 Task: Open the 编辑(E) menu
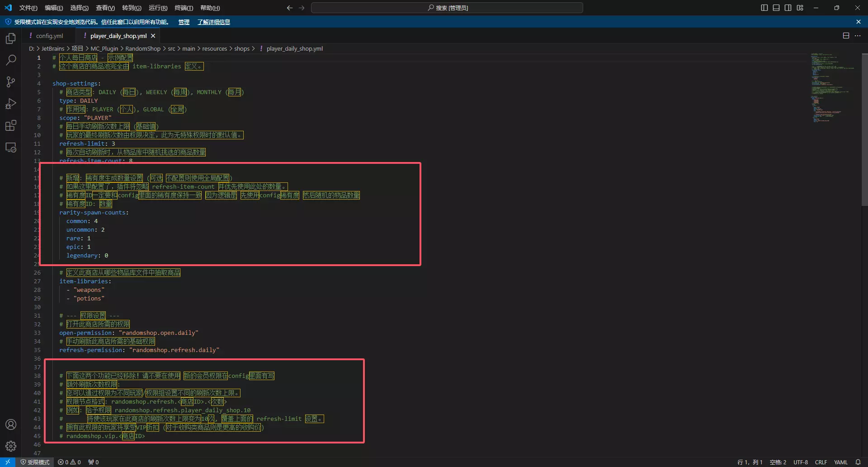(x=54, y=8)
